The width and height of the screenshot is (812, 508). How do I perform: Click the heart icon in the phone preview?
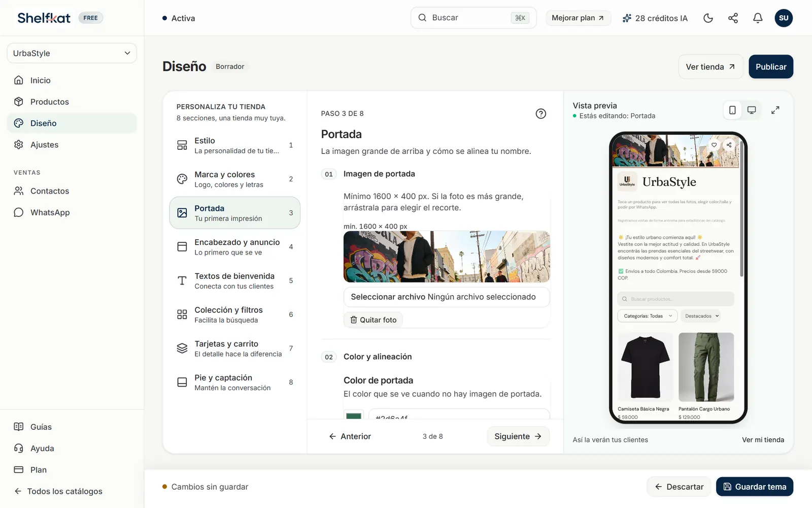714,145
